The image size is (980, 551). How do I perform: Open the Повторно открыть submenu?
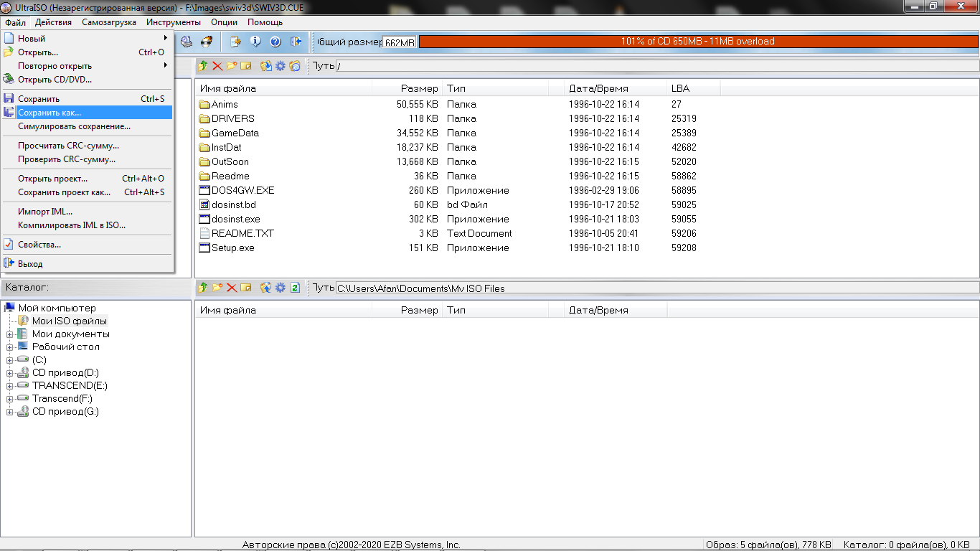coord(87,66)
